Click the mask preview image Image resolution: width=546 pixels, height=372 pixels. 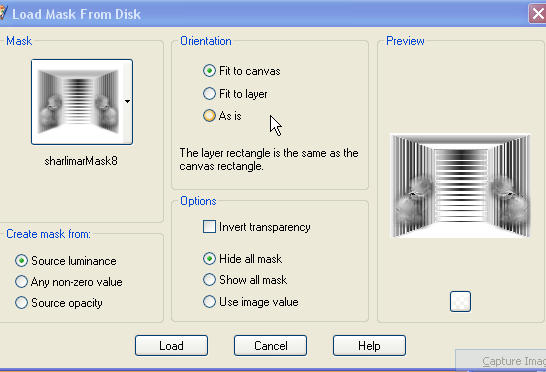460,186
